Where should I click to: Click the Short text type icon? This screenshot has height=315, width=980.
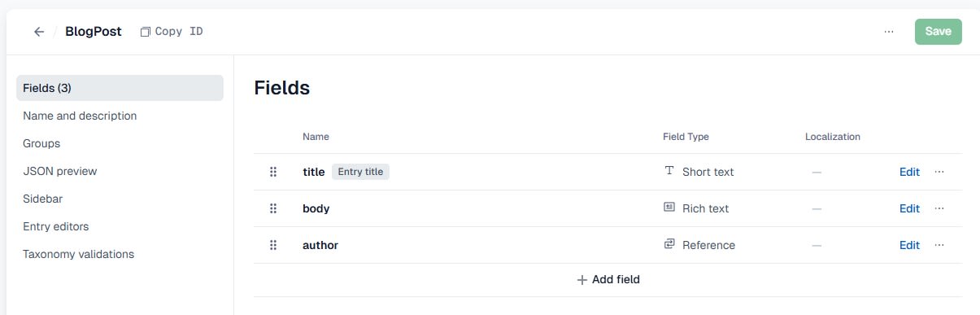coord(669,171)
